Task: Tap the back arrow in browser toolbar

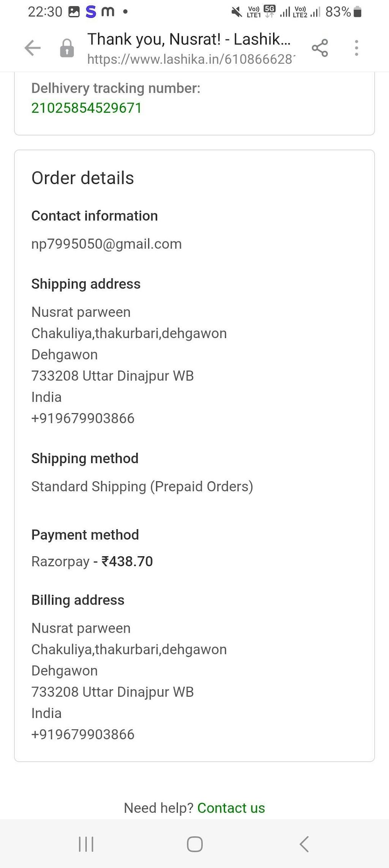Action: tap(32, 48)
